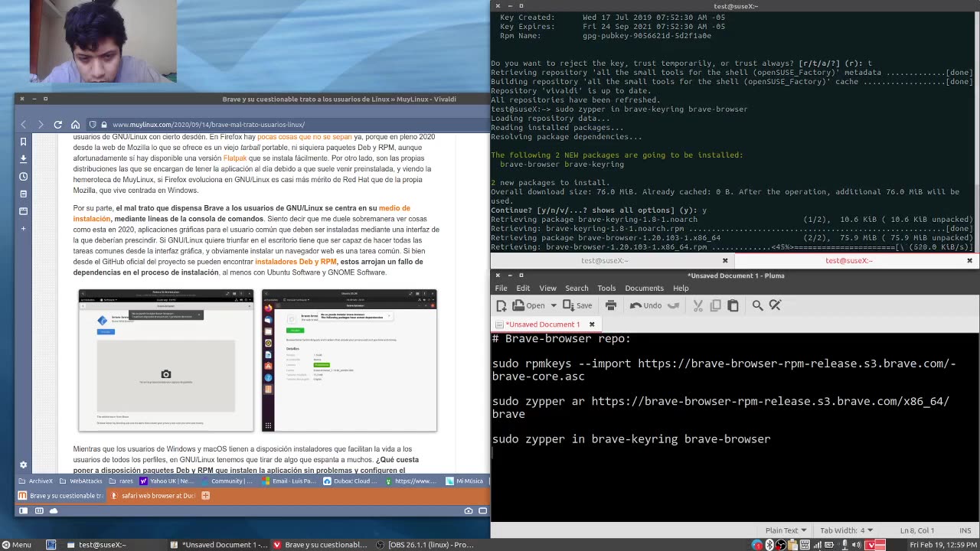The image size is (980, 551).
Task: Open Pluma Search menu
Action: click(x=577, y=288)
